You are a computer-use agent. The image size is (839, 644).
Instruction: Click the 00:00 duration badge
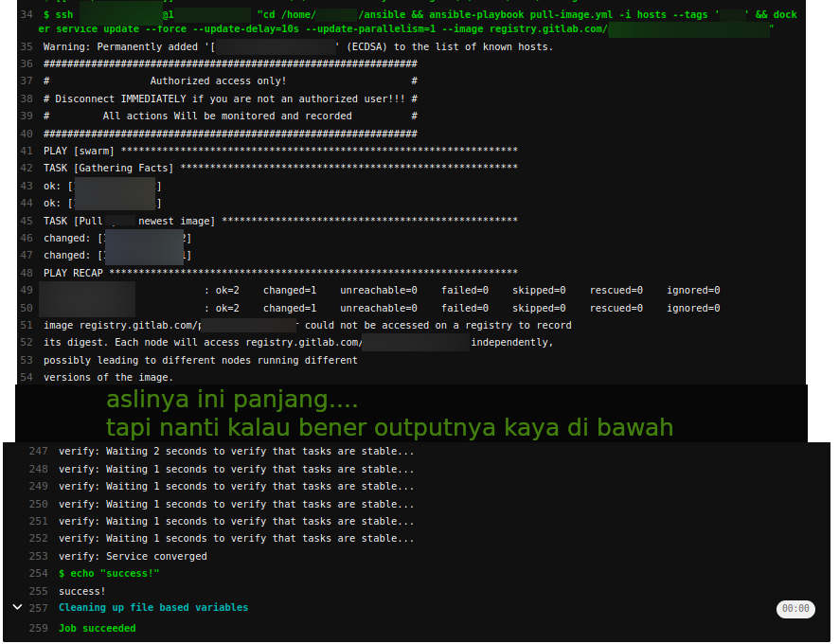coord(795,609)
